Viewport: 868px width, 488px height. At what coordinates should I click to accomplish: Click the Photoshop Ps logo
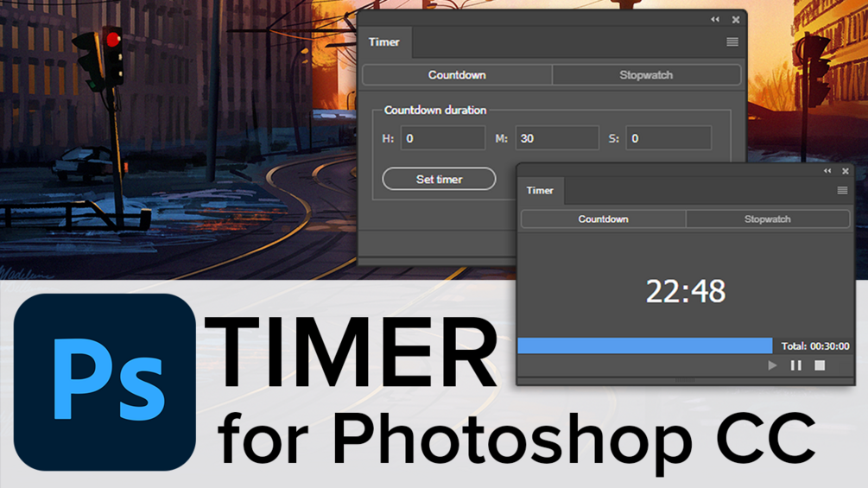(105, 383)
